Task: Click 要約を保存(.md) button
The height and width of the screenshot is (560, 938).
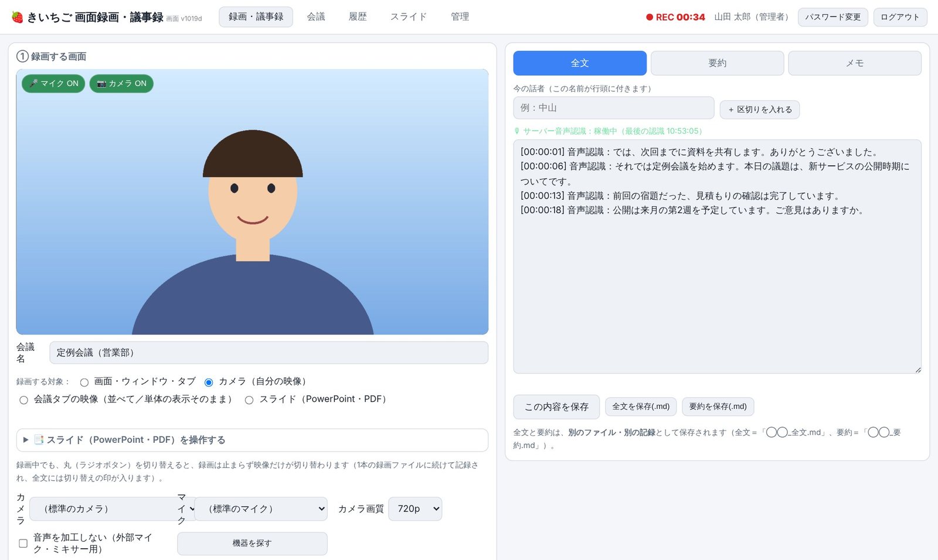Action: pos(718,407)
